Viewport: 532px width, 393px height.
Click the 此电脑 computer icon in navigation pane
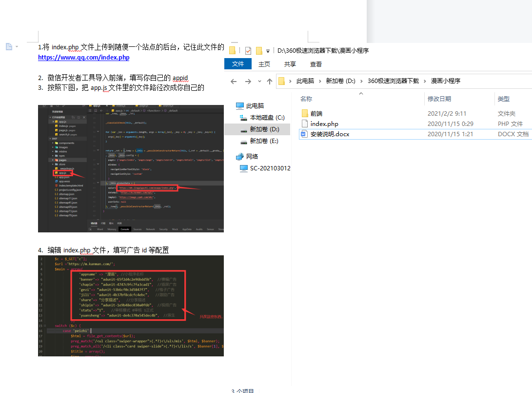point(240,106)
